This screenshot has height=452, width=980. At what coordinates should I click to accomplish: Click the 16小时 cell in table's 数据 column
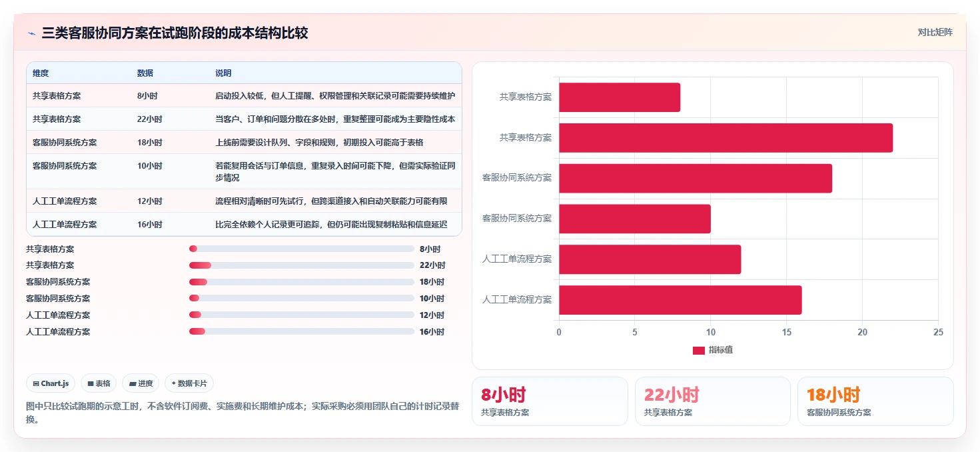[x=149, y=225]
